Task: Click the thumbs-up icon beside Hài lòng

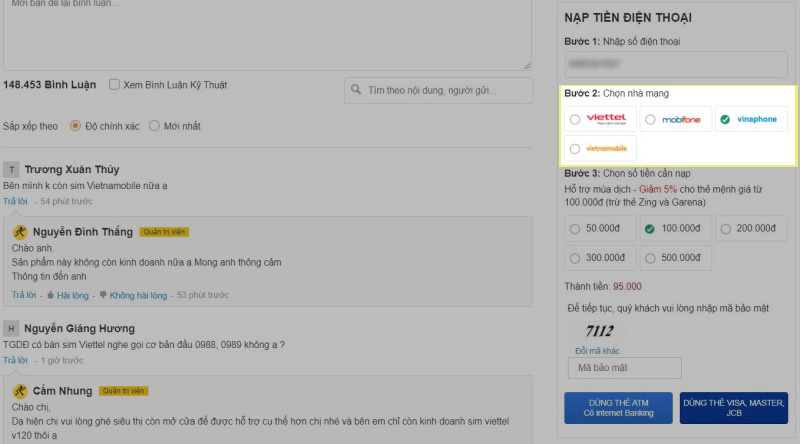Action: click(x=51, y=295)
